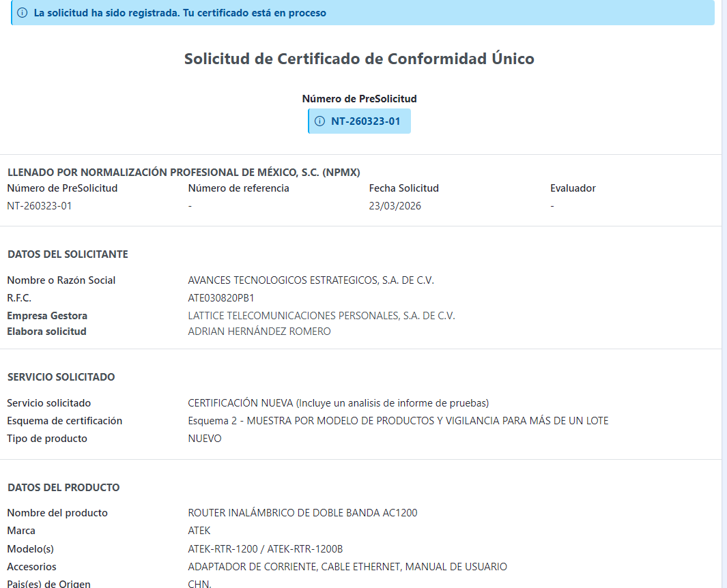The height and width of the screenshot is (588, 727).
Task: Click the name ADRIAN HERNÁNDEZ ROMERO
Action: pos(259,332)
